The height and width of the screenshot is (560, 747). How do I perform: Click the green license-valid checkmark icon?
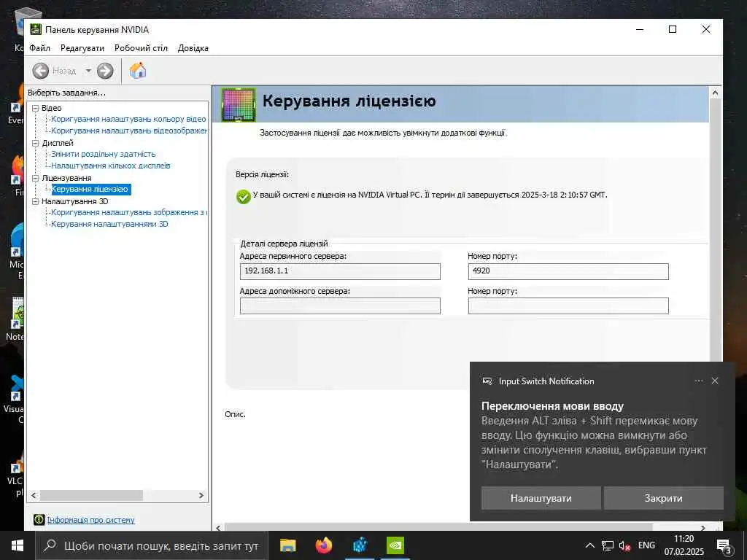pos(244,196)
